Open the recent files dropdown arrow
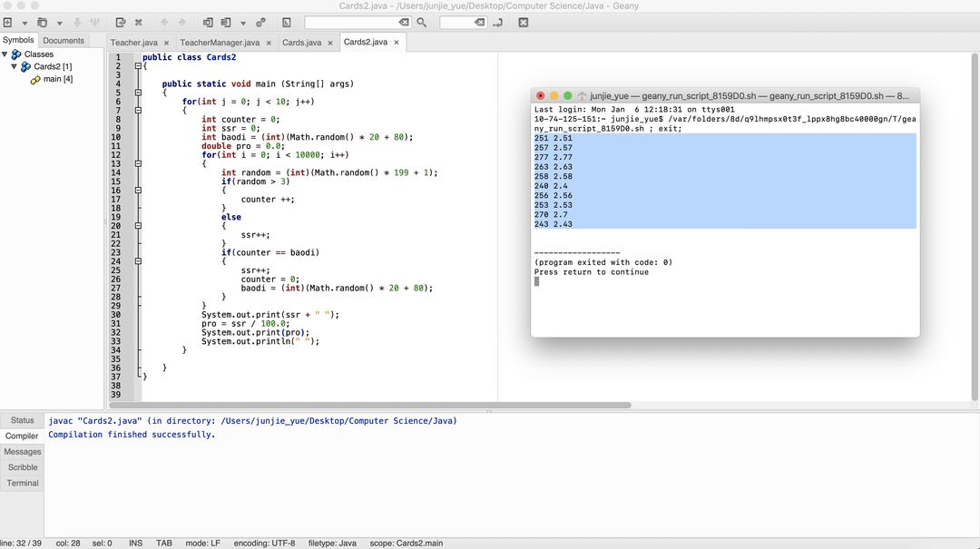The image size is (980, 549). 59,23
